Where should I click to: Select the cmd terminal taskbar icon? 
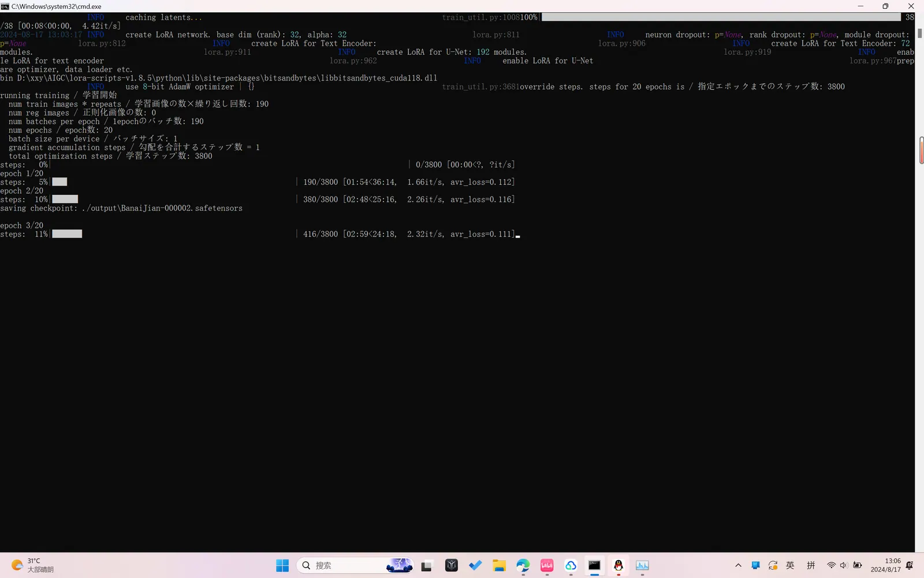click(x=594, y=565)
